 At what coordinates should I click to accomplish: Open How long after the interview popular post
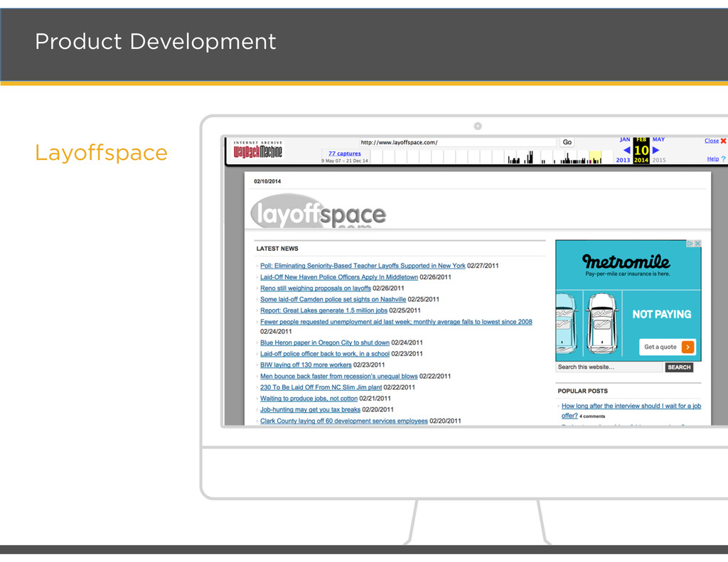pos(631,411)
